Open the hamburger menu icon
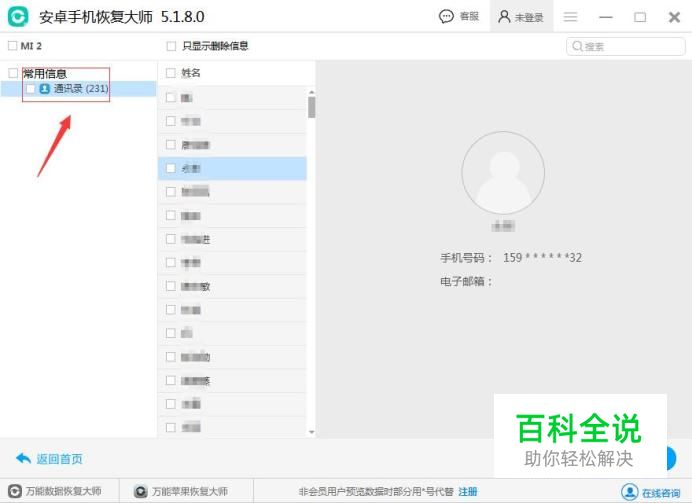 570,17
